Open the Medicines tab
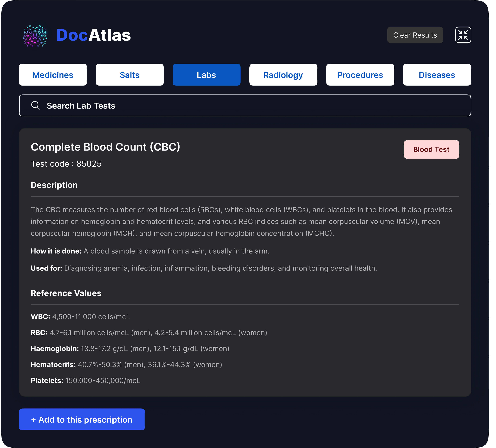 (x=53, y=75)
